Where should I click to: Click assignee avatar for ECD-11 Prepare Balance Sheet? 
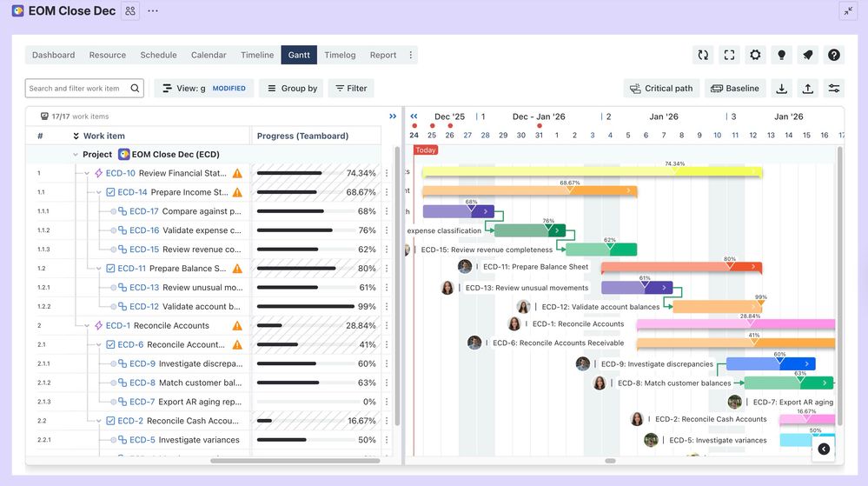click(x=465, y=267)
